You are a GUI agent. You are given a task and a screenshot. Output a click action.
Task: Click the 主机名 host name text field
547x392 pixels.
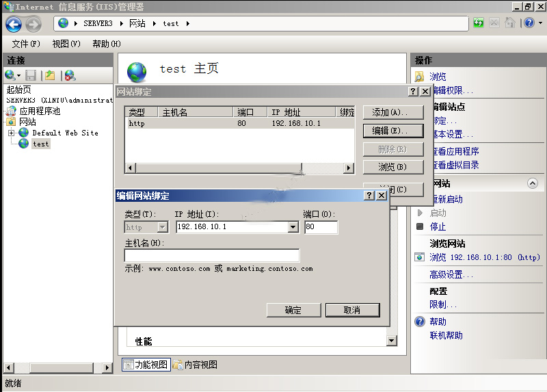(211, 256)
